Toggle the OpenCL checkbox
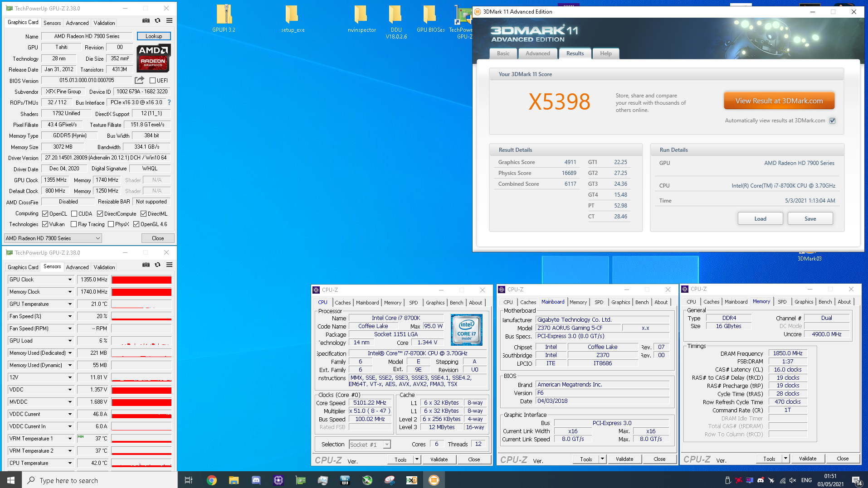The height and width of the screenshot is (488, 868). click(45, 214)
